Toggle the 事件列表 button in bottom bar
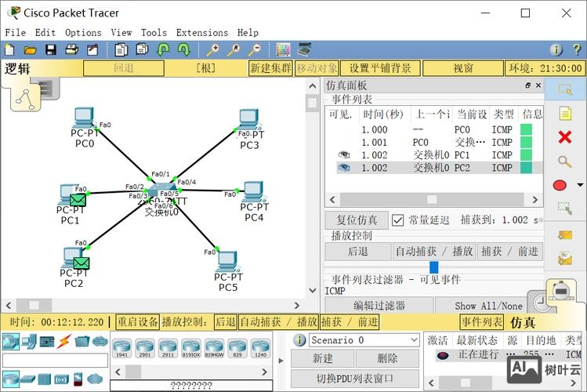Screen dimensions: 587x392 point(481,321)
